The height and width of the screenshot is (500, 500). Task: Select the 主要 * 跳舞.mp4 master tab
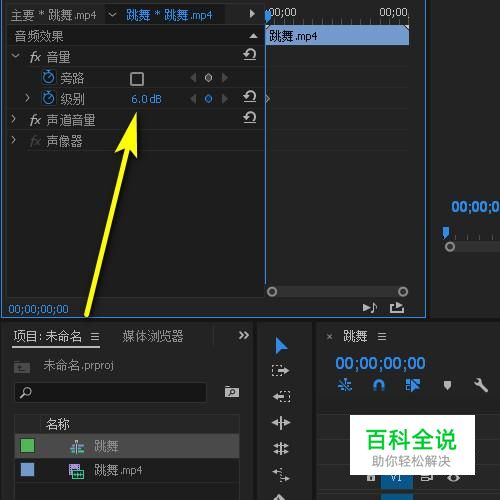coord(54,15)
